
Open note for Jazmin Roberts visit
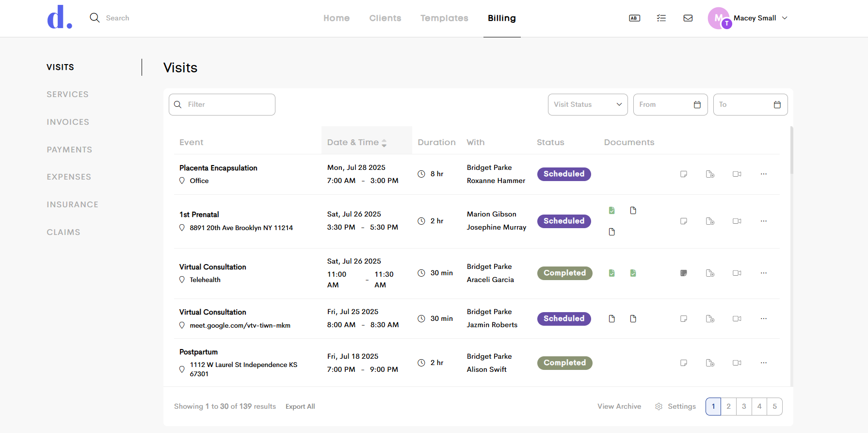[684, 318]
